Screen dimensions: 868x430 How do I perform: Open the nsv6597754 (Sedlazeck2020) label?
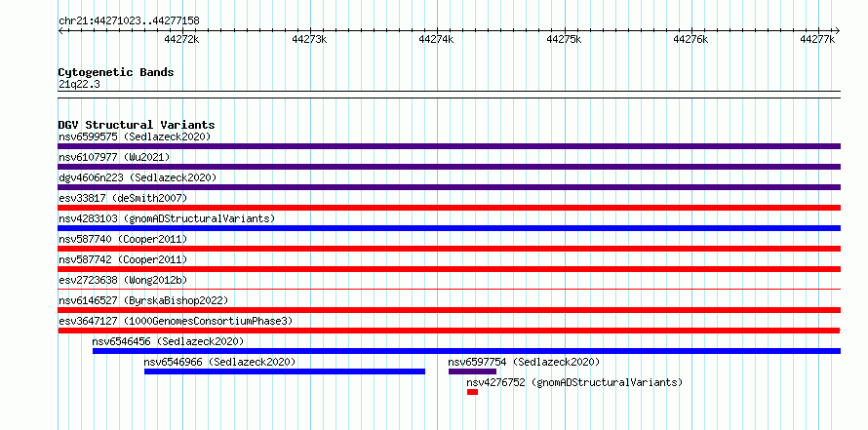[x=525, y=362]
